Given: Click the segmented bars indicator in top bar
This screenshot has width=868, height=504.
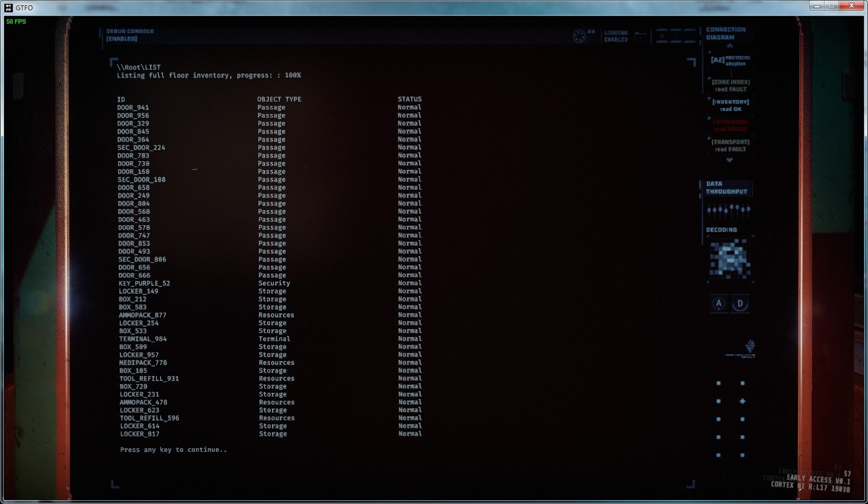Looking at the screenshot, I should (675, 36).
